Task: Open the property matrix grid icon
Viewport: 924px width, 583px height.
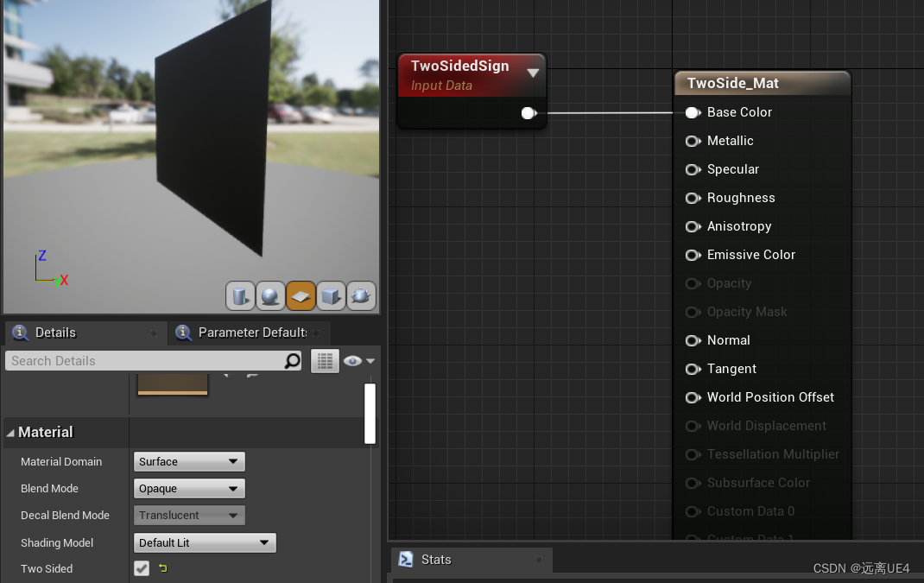Action: [325, 360]
